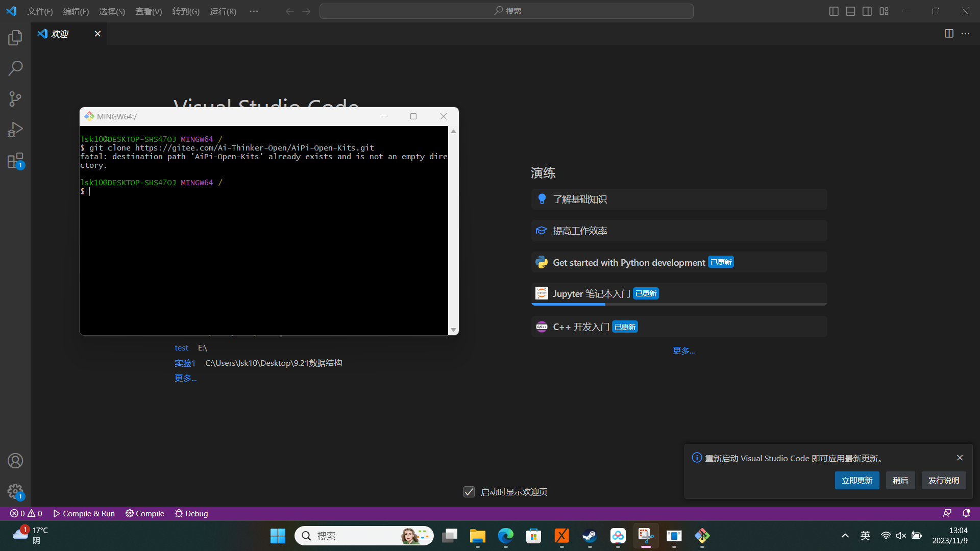
Task: Open the Extensions view
Action: click(x=15, y=161)
